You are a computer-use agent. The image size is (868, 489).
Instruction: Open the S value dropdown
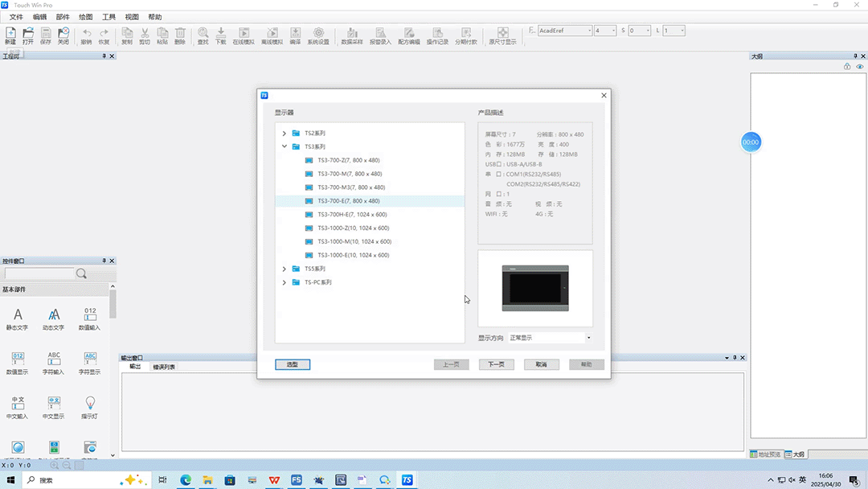648,31
